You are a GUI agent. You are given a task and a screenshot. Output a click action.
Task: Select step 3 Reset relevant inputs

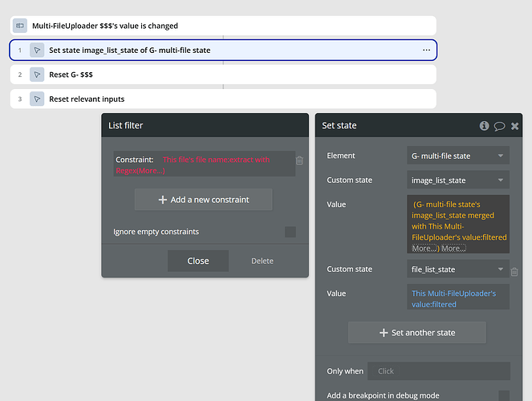(x=223, y=99)
